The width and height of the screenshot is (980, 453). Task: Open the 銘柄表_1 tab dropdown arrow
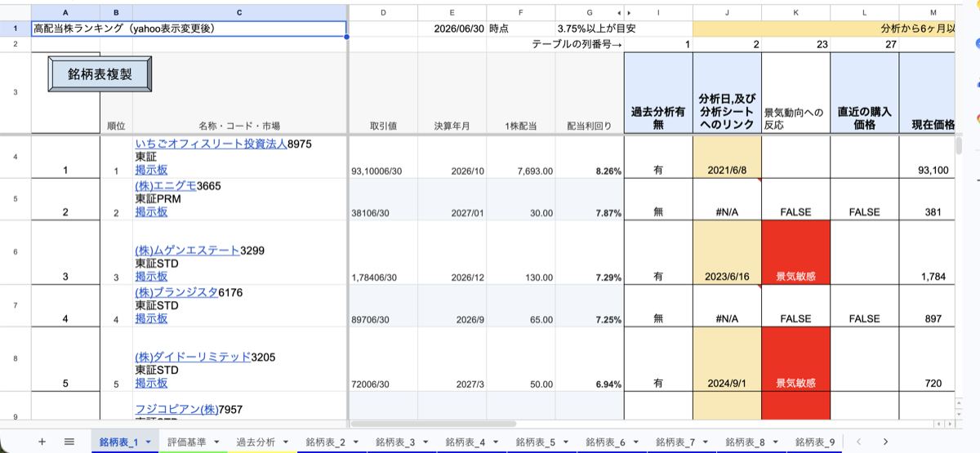pyautogui.click(x=148, y=442)
